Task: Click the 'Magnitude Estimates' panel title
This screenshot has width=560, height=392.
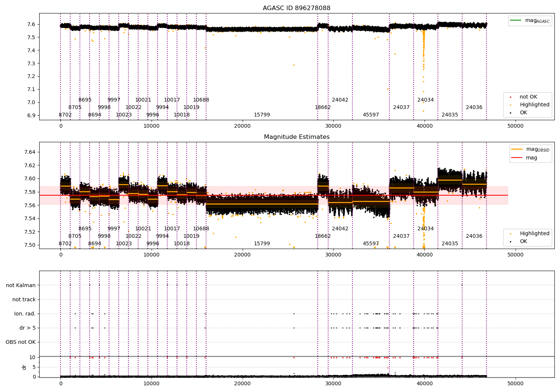Action: (x=297, y=137)
